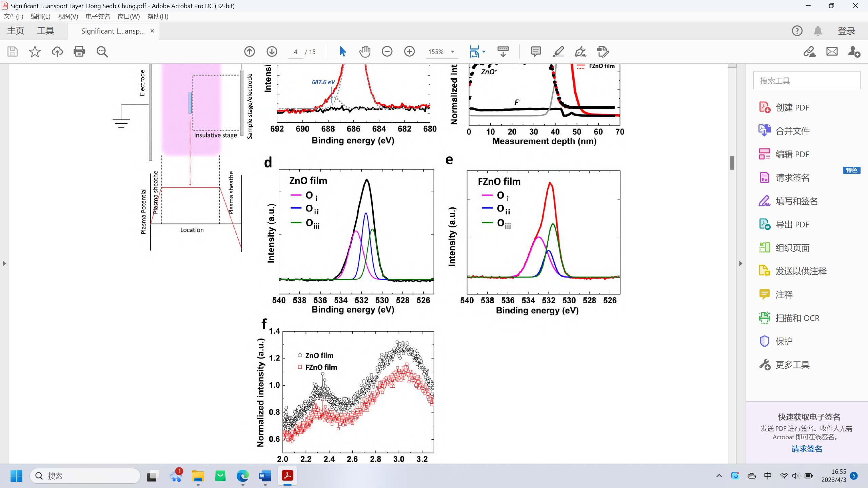Click the Save file icon
This screenshot has height=488, width=868.
click(x=13, y=52)
